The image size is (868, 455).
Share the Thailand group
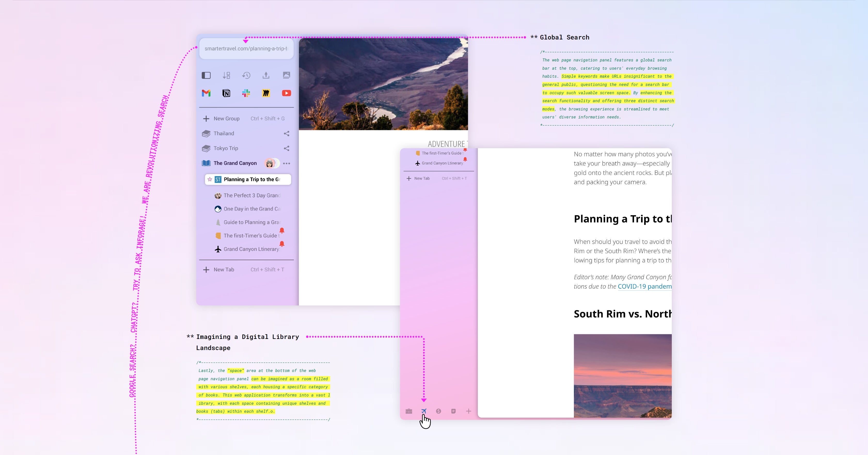click(286, 134)
